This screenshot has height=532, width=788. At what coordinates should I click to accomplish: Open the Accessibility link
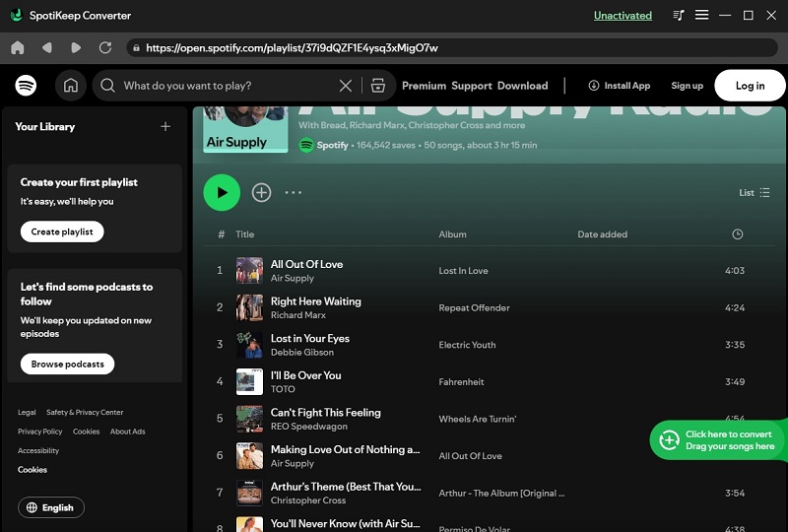click(38, 450)
